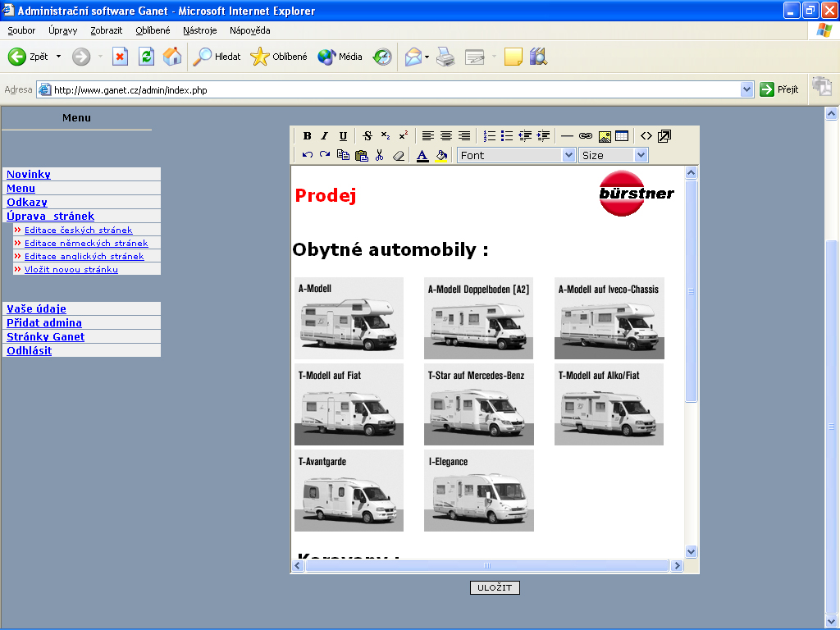Insert a numbered list
The width and height of the screenshot is (840, 630).
[490, 136]
